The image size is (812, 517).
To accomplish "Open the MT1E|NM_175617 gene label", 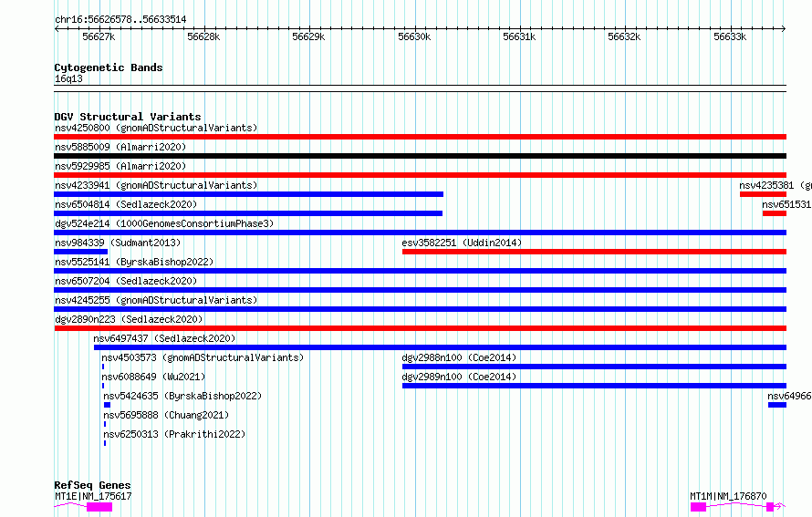I will click(93, 496).
